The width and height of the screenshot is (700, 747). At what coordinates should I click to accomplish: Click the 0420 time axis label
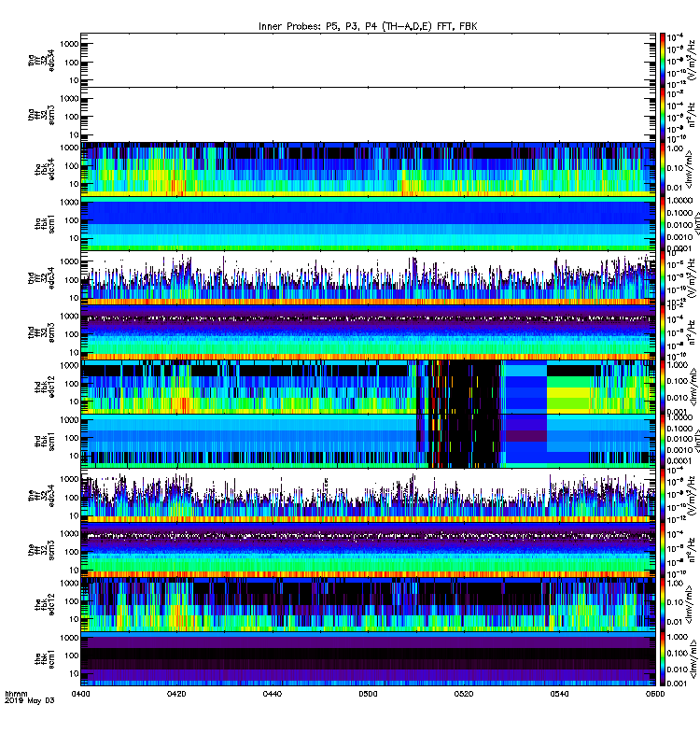(x=176, y=694)
